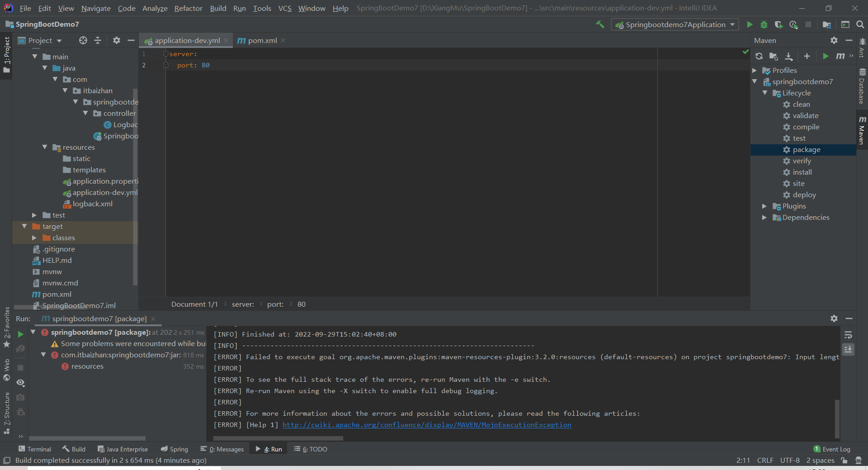Collapse all icon in Project panel
Viewport: 868px width, 470px height.
point(98,40)
